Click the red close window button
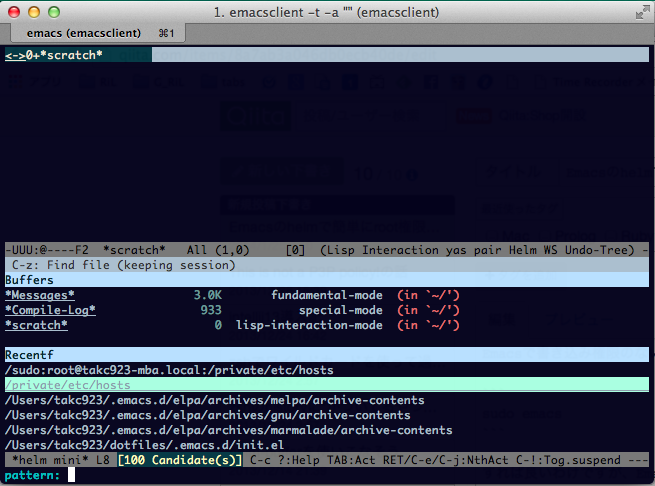Screen dimensions: 655x486 [14, 12]
